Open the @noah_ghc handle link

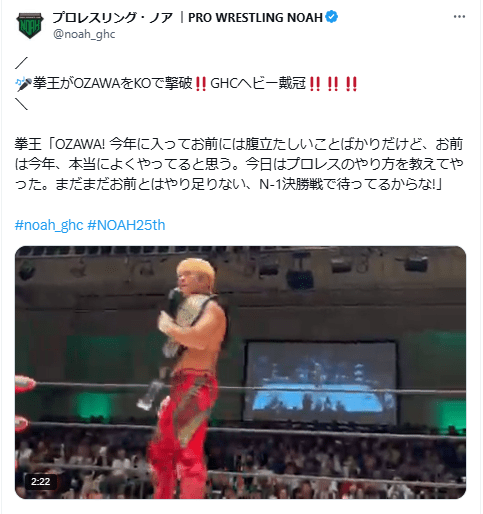pyautogui.click(x=84, y=34)
